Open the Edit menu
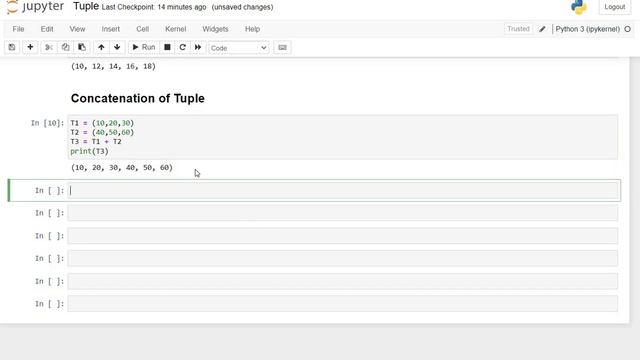The image size is (640, 360). (x=47, y=29)
